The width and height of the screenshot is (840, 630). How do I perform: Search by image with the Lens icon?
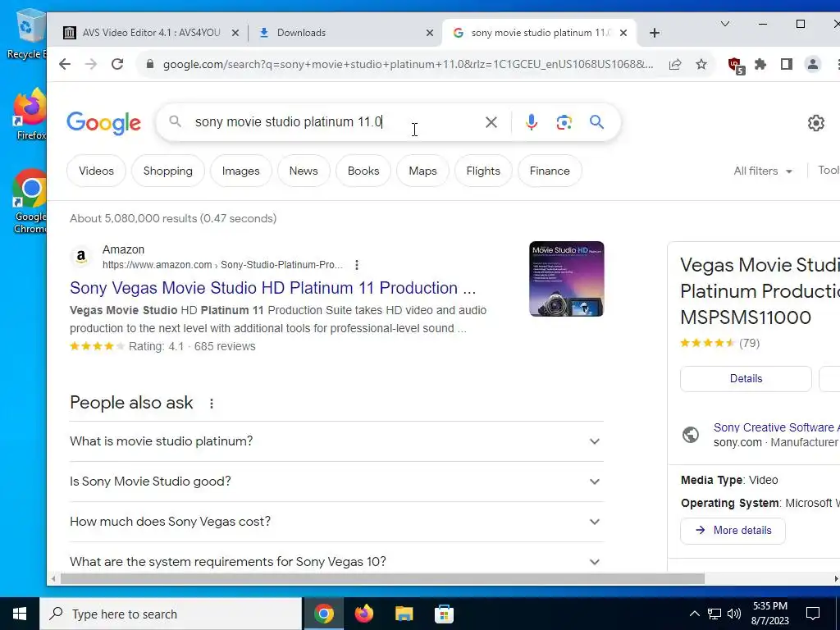click(x=564, y=122)
